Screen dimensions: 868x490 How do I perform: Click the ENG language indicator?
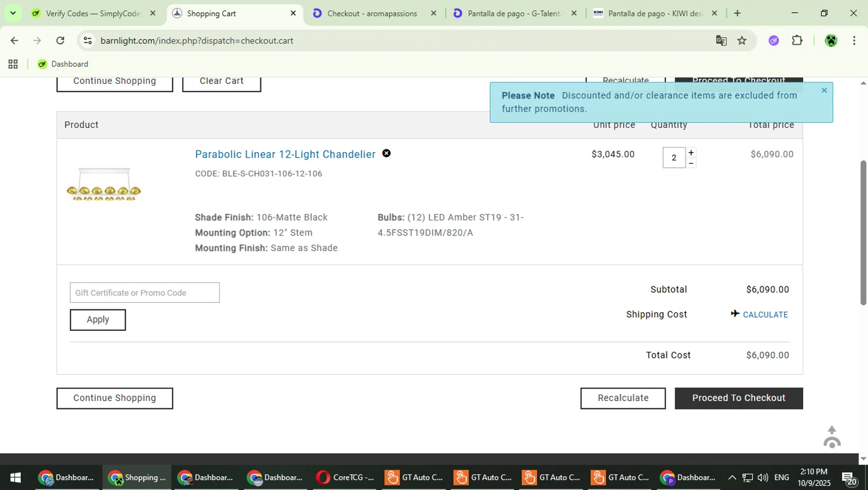(781, 477)
